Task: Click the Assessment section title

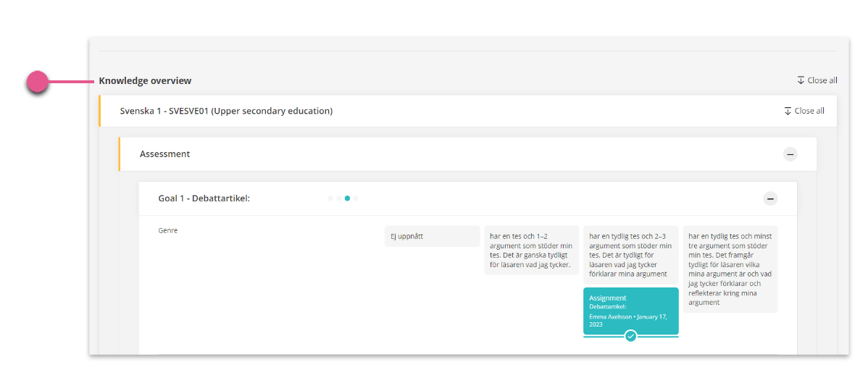Action: click(165, 154)
